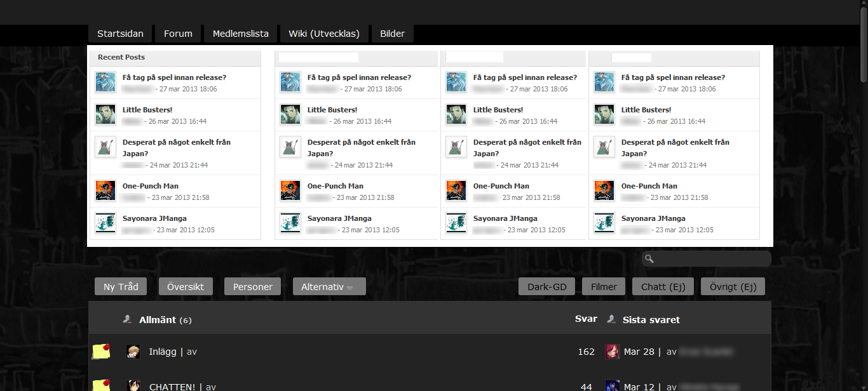
Task: Select the Dark-GD category button
Action: pos(546,287)
